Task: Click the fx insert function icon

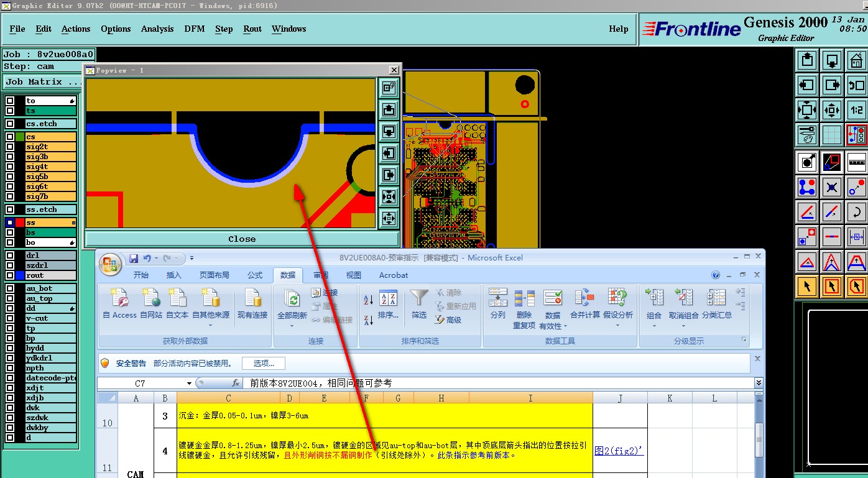Action: (x=236, y=383)
